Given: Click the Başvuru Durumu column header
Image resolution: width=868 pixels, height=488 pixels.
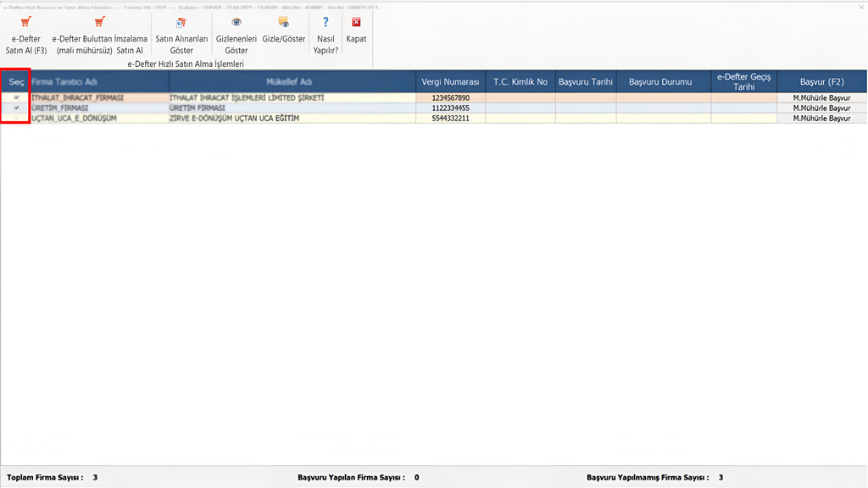Looking at the screenshot, I should tap(663, 82).
